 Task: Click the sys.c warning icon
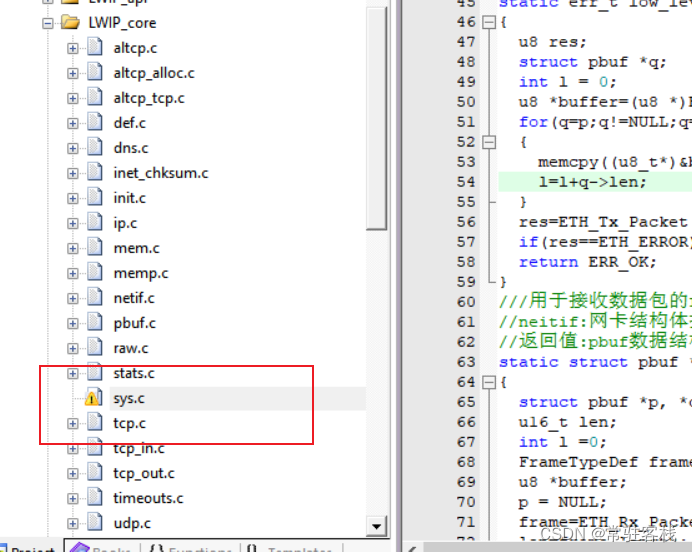coord(94,398)
